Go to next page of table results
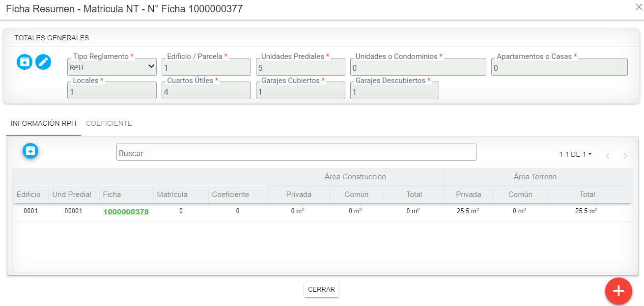 [x=625, y=156]
